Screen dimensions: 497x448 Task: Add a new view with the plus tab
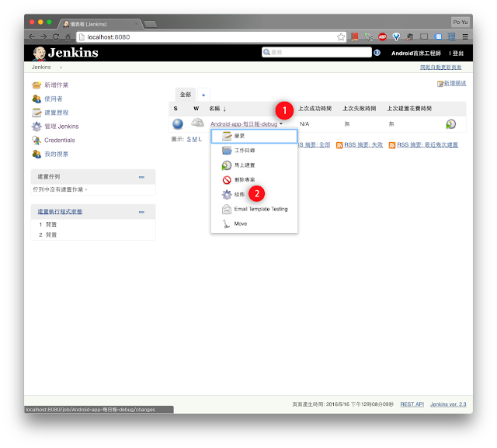click(203, 95)
